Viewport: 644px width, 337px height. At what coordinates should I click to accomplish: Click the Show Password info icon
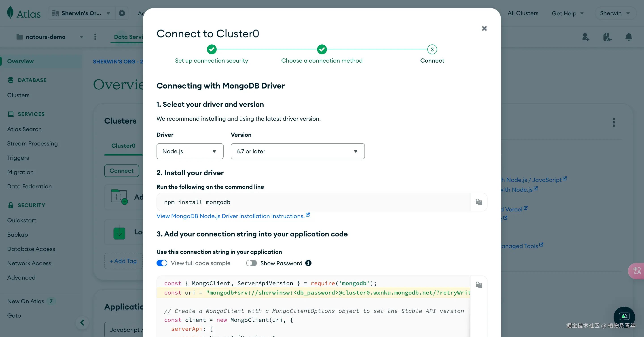click(308, 263)
